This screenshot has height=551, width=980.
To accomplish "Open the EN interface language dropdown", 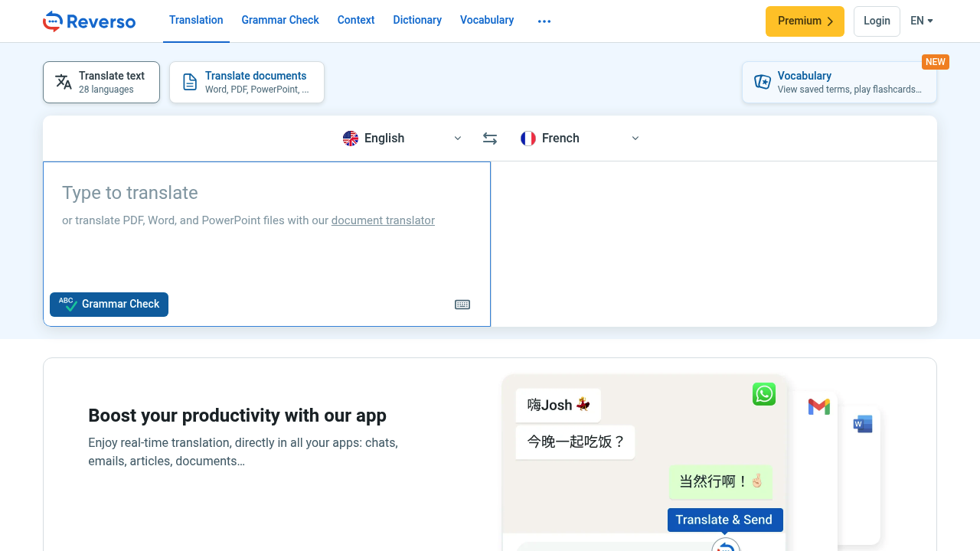I will tap(921, 21).
